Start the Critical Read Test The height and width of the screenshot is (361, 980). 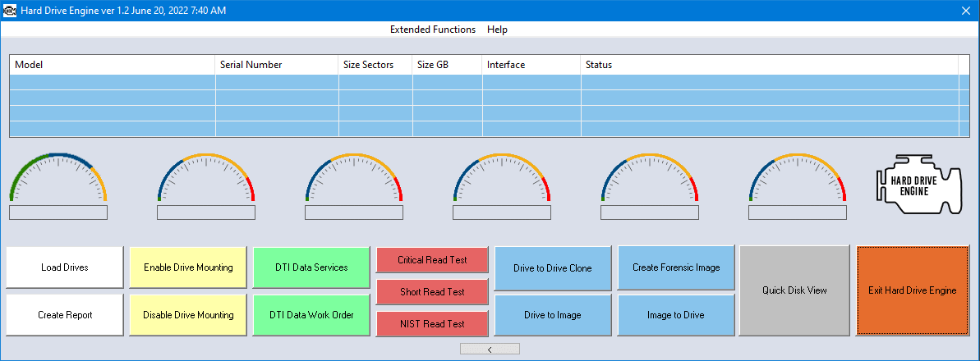432,260
